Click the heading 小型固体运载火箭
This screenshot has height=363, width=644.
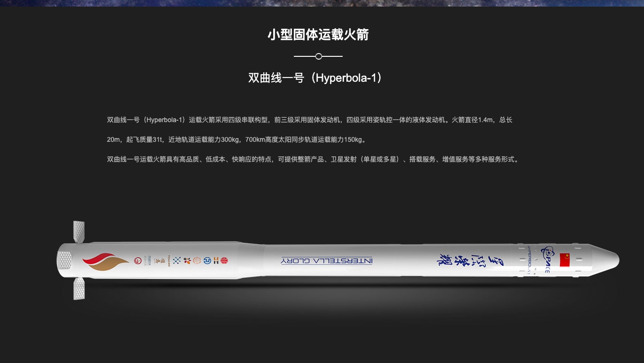click(318, 35)
